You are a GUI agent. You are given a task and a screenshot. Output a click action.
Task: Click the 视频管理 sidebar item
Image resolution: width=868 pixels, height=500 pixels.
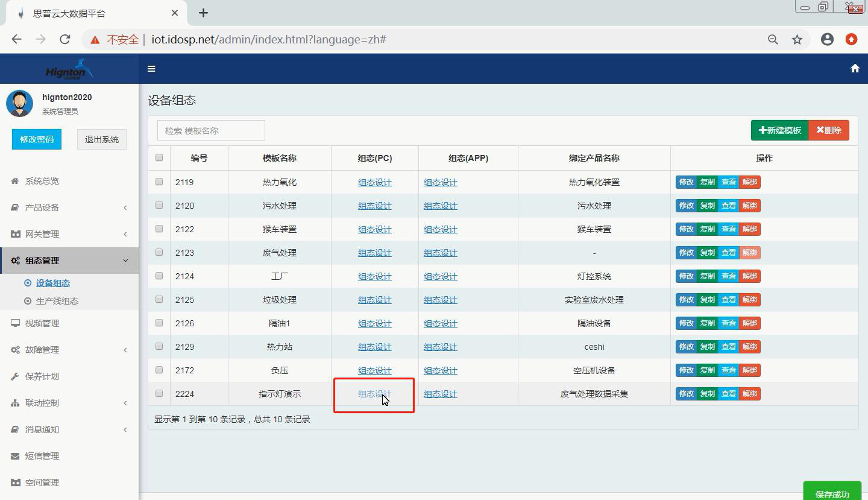43,323
